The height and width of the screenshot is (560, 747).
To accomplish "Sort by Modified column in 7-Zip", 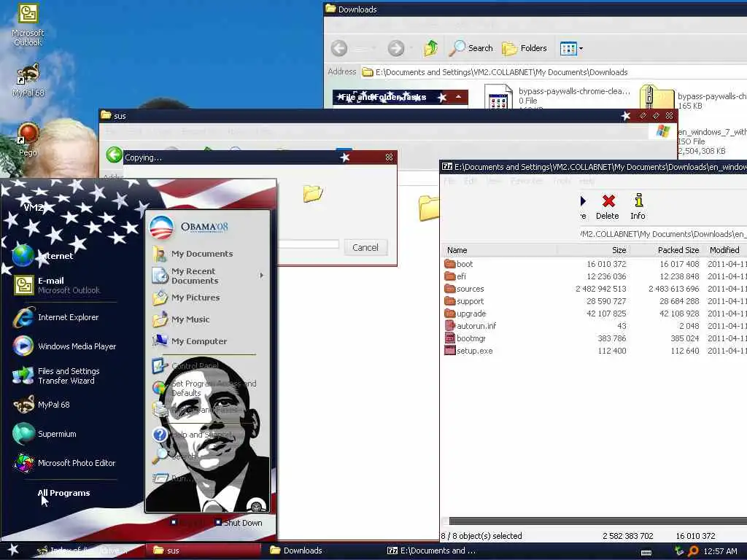I will [724, 250].
